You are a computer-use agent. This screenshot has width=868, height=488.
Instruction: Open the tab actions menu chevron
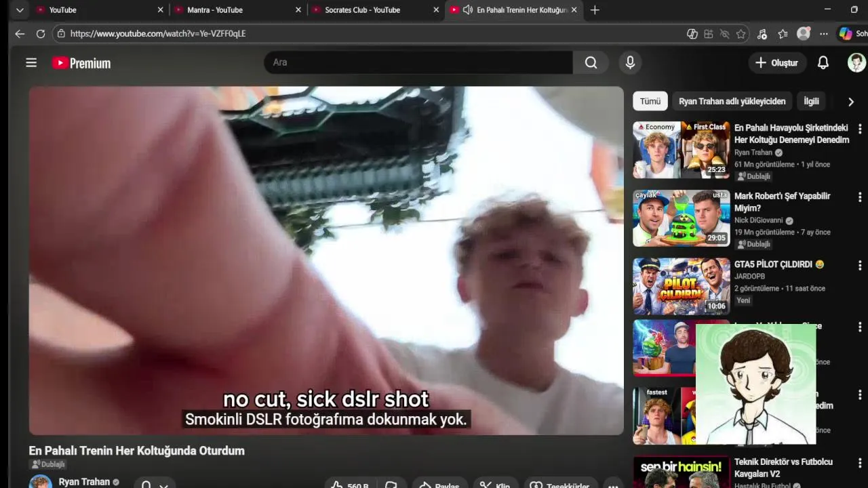tap(20, 10)
